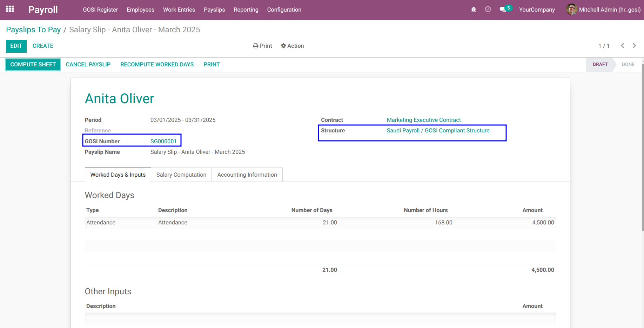Go to previous record arrow

point(623,46)
